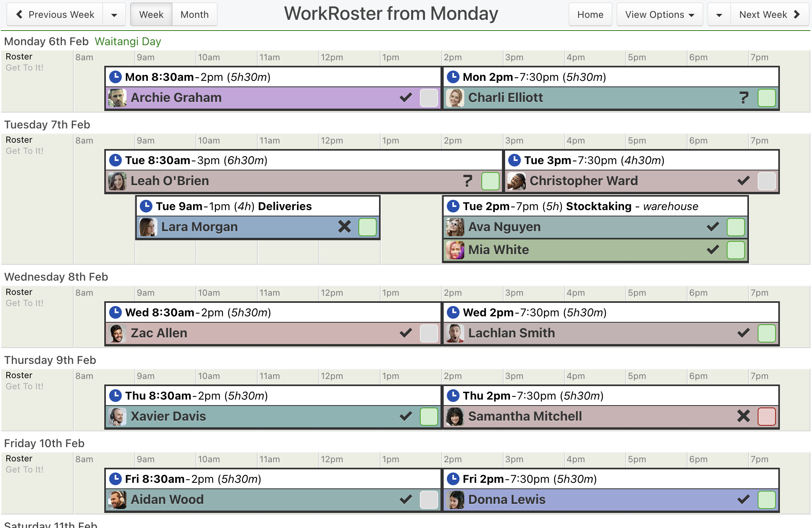Click the X decline mark on Lara Morgan
Image resolution: width=812 pixels, height=528 pixels.
click(x=345, y=227)
